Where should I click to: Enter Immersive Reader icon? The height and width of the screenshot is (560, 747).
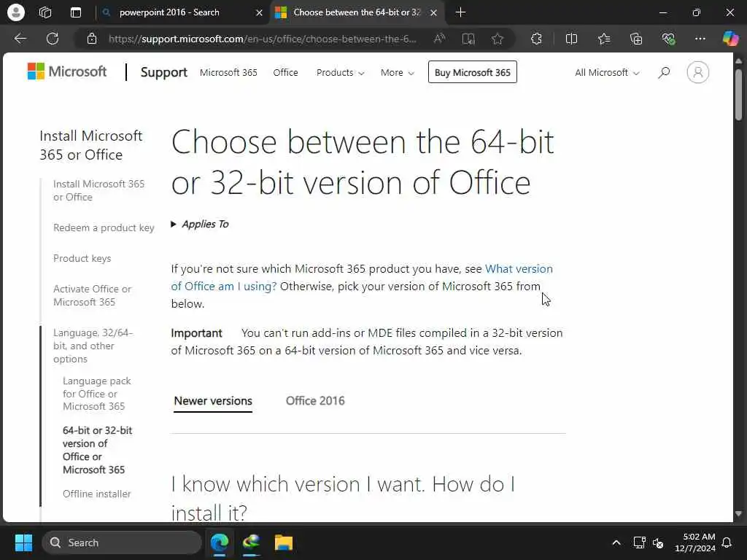[x=468, y=39]
